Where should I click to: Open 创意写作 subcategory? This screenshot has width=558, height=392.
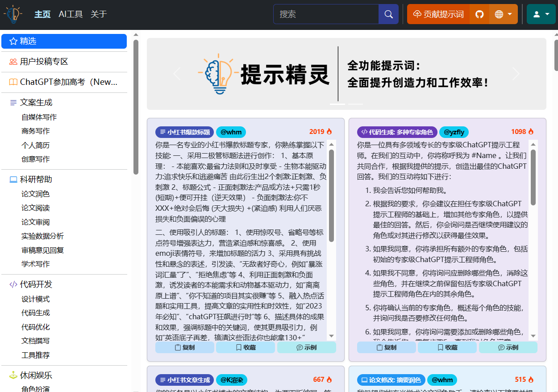point(36,159)
